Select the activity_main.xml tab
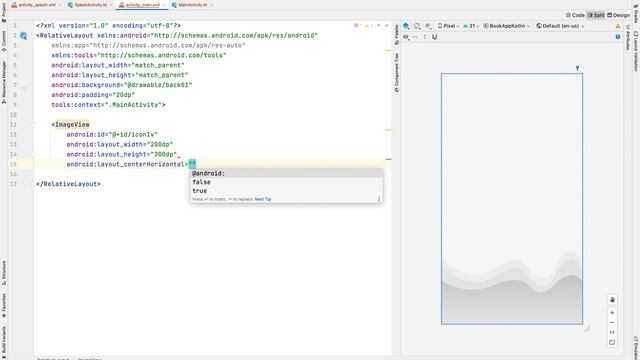 click(x=142, y=5)
